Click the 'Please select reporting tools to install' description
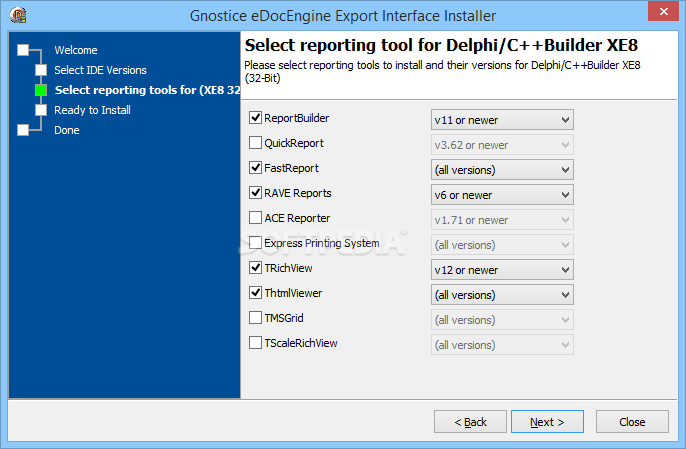 pos(442,72)
